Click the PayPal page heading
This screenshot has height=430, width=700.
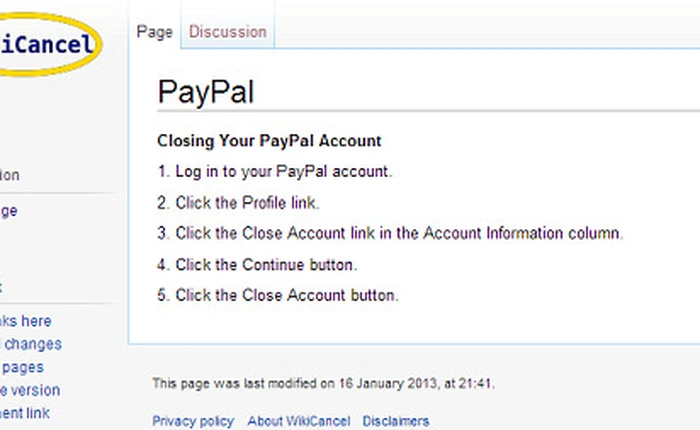[206, 92]
